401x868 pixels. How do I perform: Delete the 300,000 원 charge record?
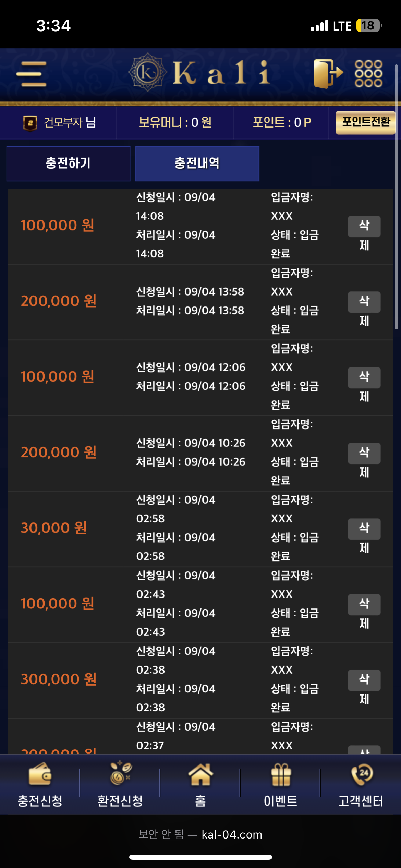364,680
